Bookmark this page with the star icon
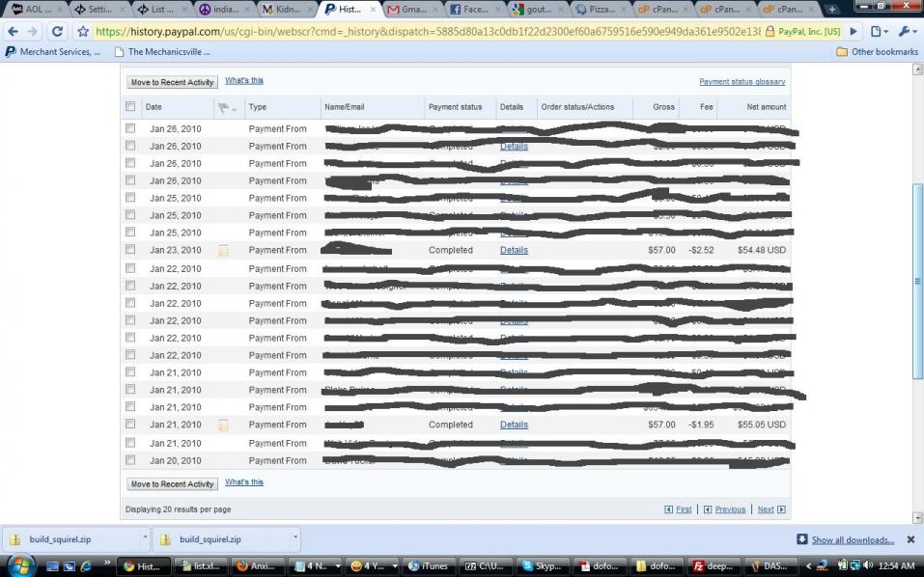The height and width of the screenshot is (577, 924). tap(83, 31)
